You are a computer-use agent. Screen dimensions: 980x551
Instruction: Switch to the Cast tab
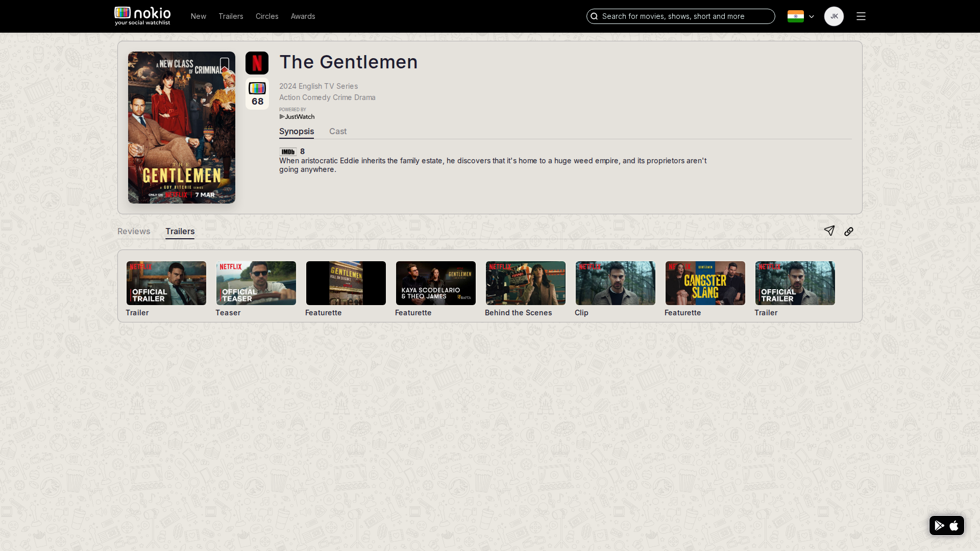click(338, 132)
